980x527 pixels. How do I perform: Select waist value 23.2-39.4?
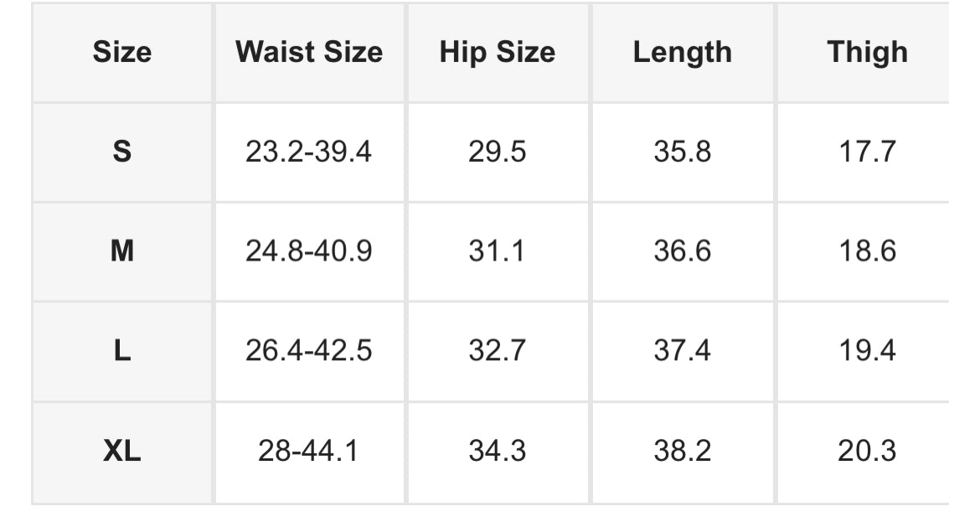[309, 152]
